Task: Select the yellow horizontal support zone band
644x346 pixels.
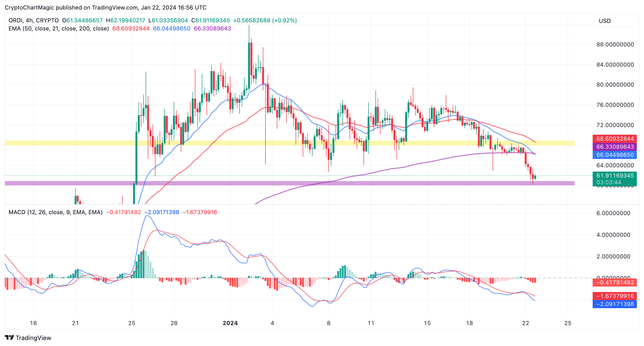Action: 289,143
